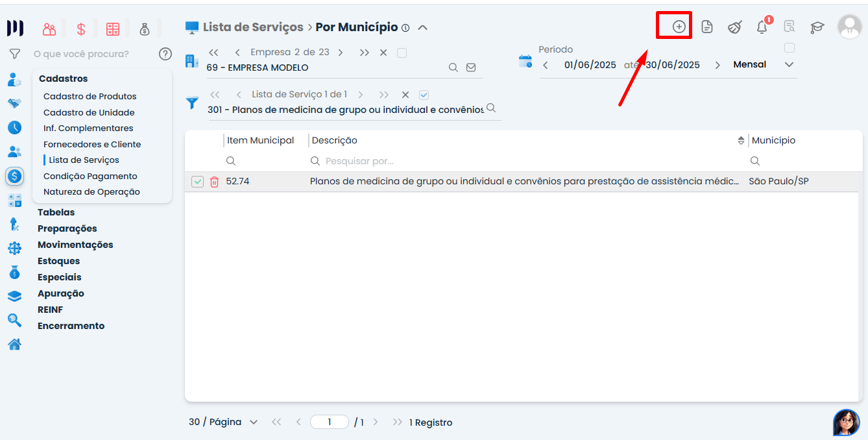Open Inf. Complementares menu item
868x440 pixels.
(x=88, y=128)
